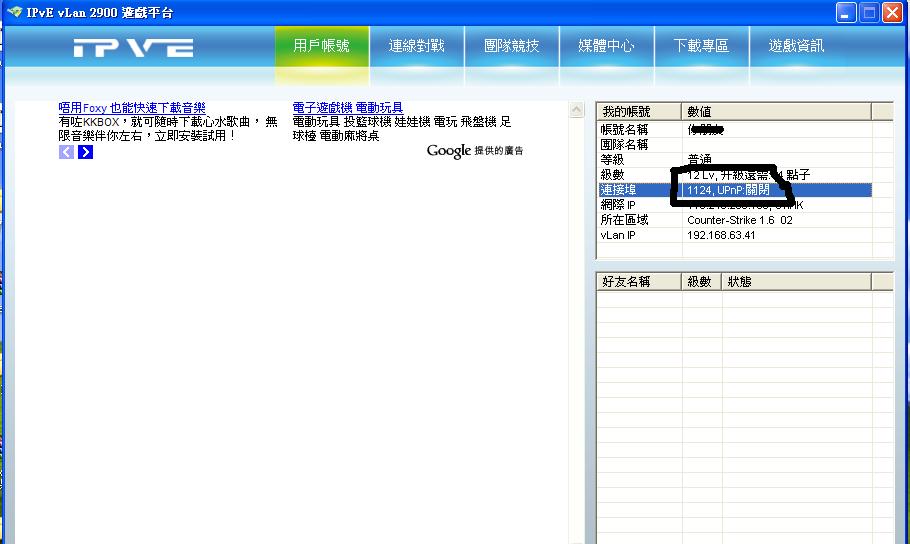Switch to the 遊戲資訊 tab
Viewport: 910px width, 544px height.
tap(796, 46)
